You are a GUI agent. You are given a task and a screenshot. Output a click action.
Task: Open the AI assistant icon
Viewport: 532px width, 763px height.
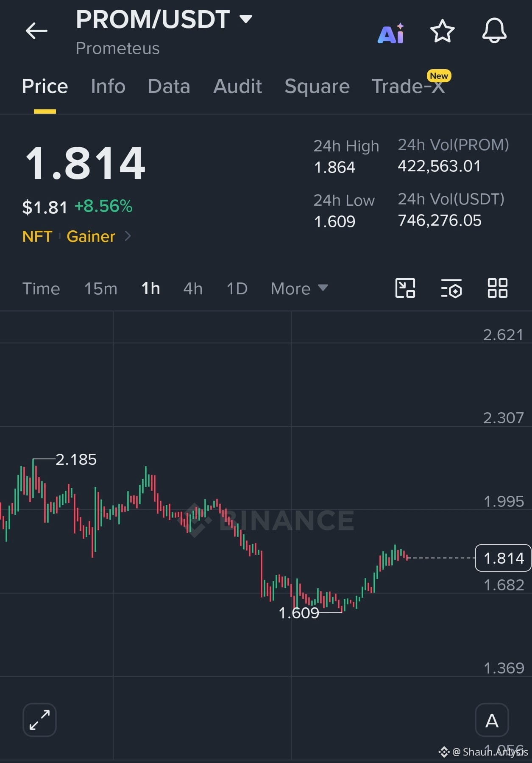(391, 33)
